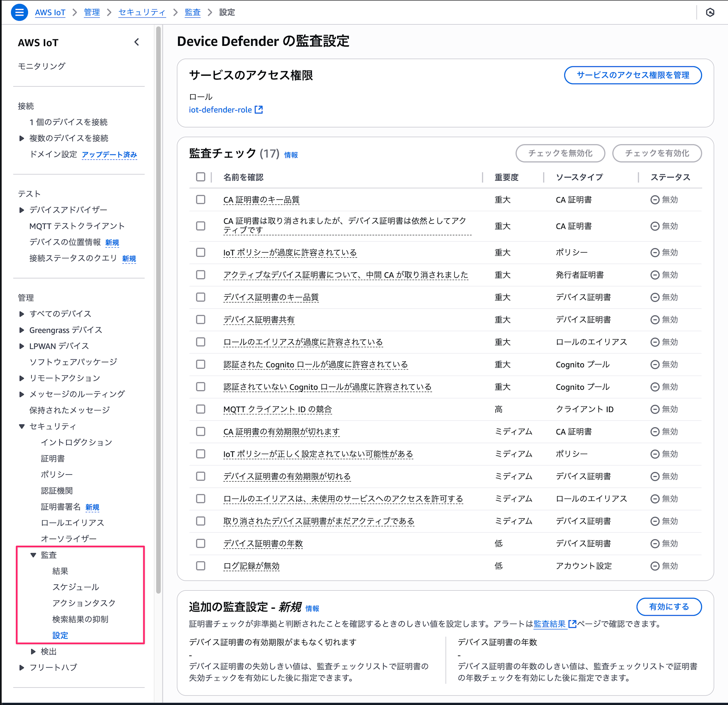728x705 pixels.
Task: Open 認証された Cognito ロールが過度に許容されている check
Action: pyautogui.click(x=315, y=364)
